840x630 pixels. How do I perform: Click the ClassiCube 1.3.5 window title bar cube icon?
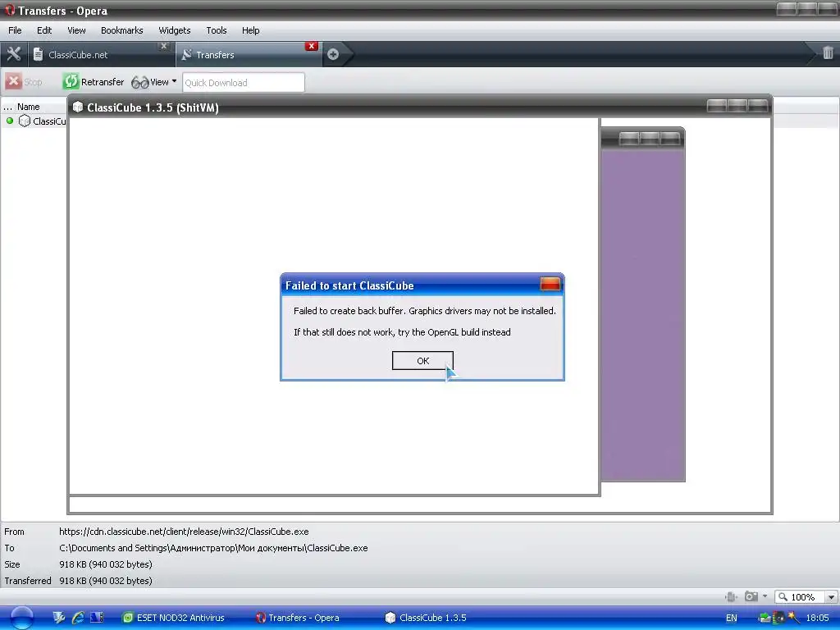78,107
